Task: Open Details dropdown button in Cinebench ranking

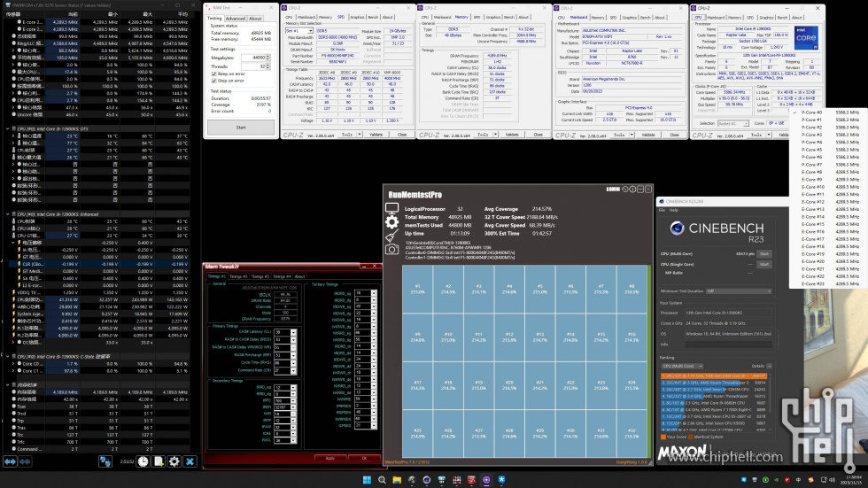Action: click(x=770, y=366)
